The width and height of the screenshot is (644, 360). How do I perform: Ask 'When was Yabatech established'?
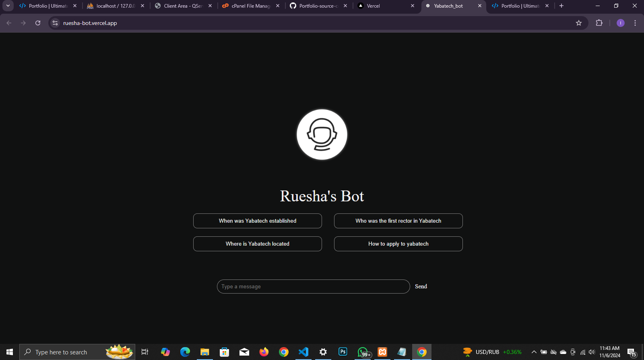pos(257,221)
